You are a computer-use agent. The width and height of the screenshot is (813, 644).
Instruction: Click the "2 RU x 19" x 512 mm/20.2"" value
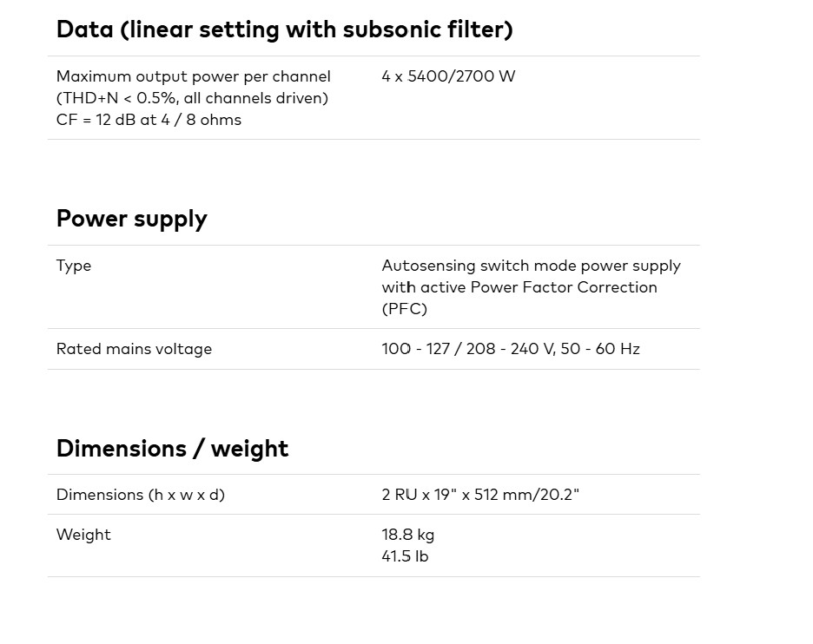480,495
